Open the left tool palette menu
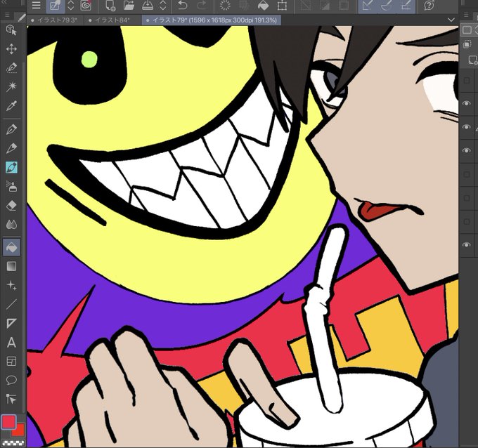The image size is (478, 448). pyautogui.click(x=7, y=15)
